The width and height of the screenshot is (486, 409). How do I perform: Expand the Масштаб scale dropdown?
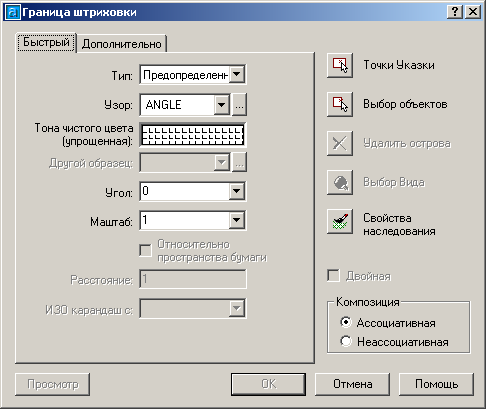(237, 220)
